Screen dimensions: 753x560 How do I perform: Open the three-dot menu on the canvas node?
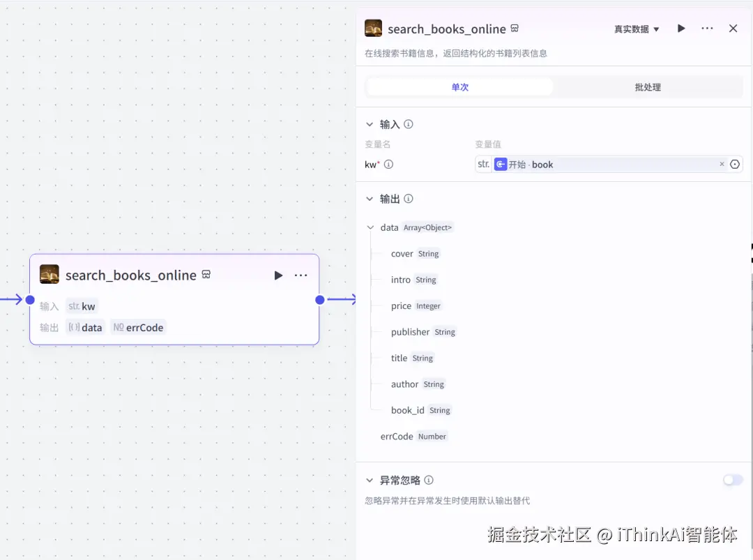click(x=301, y=275)
